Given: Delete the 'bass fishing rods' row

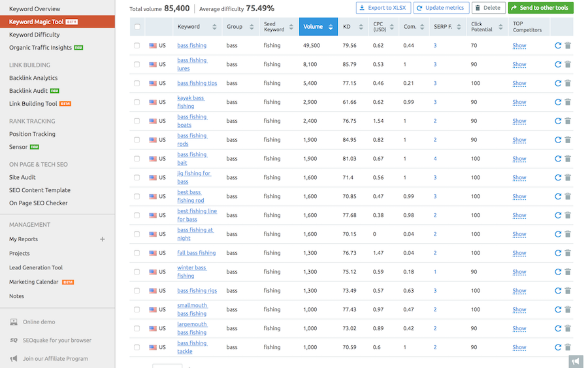Looking at the screenshot, I should 568,139.
